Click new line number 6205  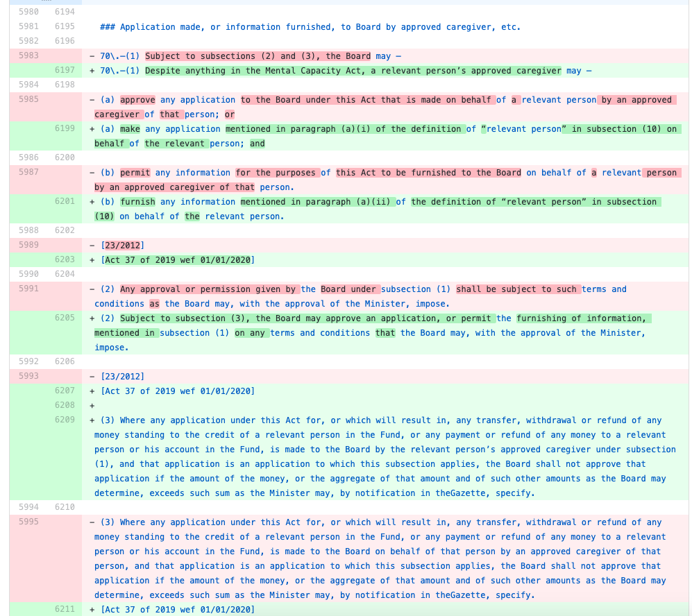pyautogui.click(x=65, y=318)
